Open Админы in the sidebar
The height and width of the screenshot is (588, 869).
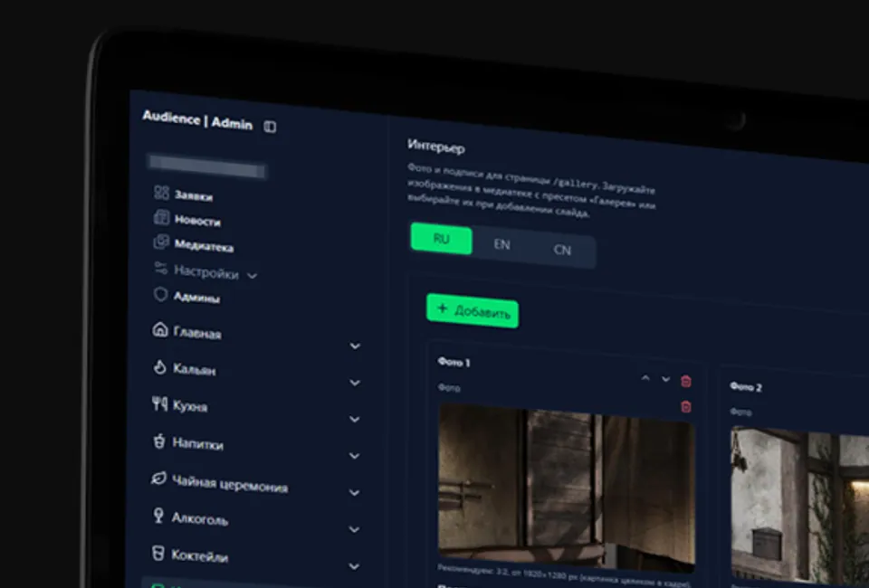coord(196,298)
